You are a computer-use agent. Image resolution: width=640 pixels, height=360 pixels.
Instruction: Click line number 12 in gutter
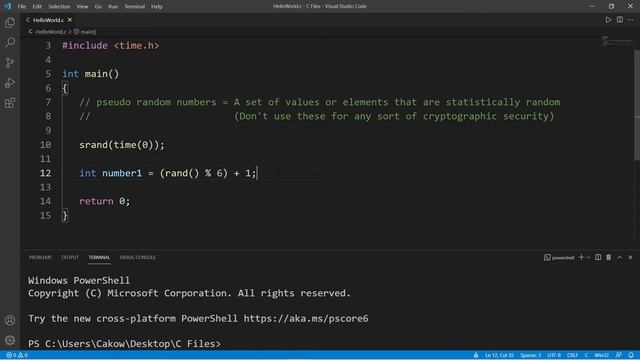click(x=45, y=173)
